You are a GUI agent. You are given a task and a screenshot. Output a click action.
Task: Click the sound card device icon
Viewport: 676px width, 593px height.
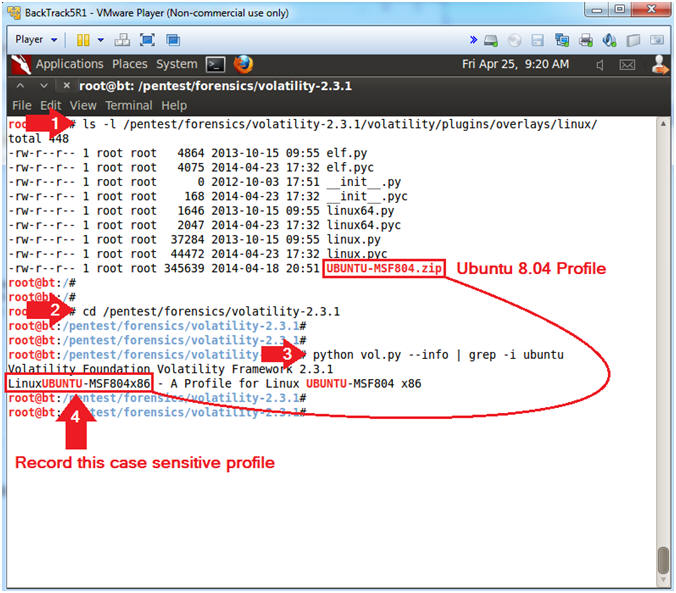click(609, 40)
